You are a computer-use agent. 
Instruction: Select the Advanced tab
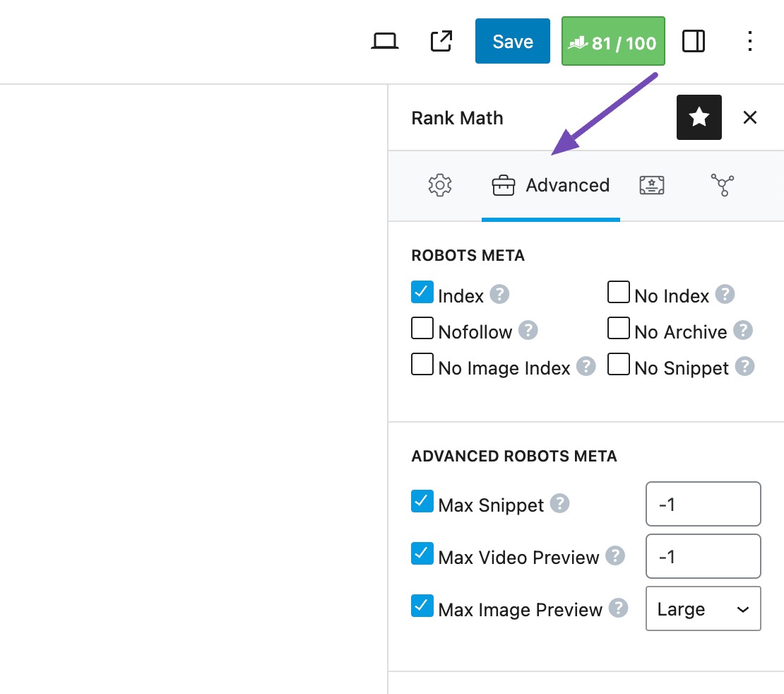point(550,185)
